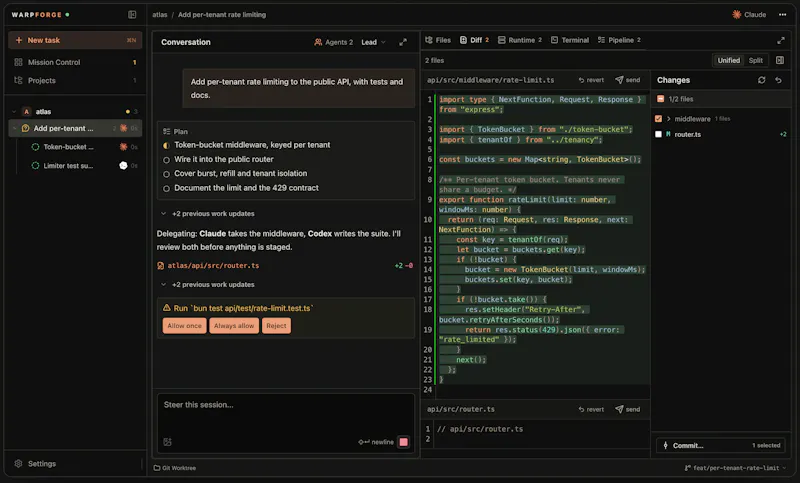
Task: Check the router.ts checkbox
Action: pos(658,134)
